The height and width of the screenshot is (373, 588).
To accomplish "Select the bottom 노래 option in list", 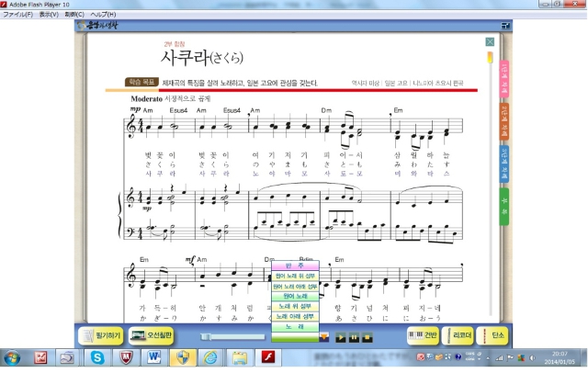I will (x=295, y=326).
